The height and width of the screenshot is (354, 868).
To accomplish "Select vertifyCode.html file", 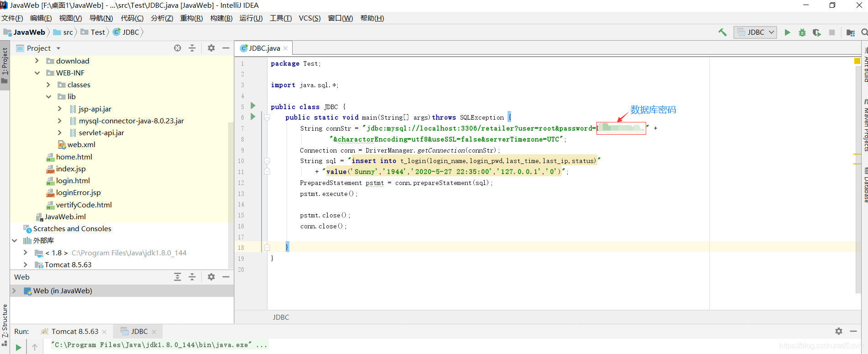I will pyautogui.click(x=79, y=205).
